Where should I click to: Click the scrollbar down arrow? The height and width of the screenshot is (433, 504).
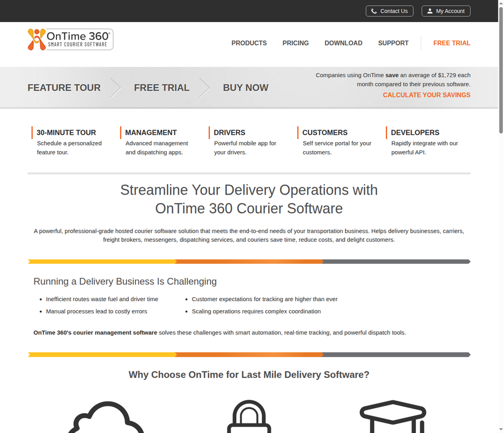point(501,430)
